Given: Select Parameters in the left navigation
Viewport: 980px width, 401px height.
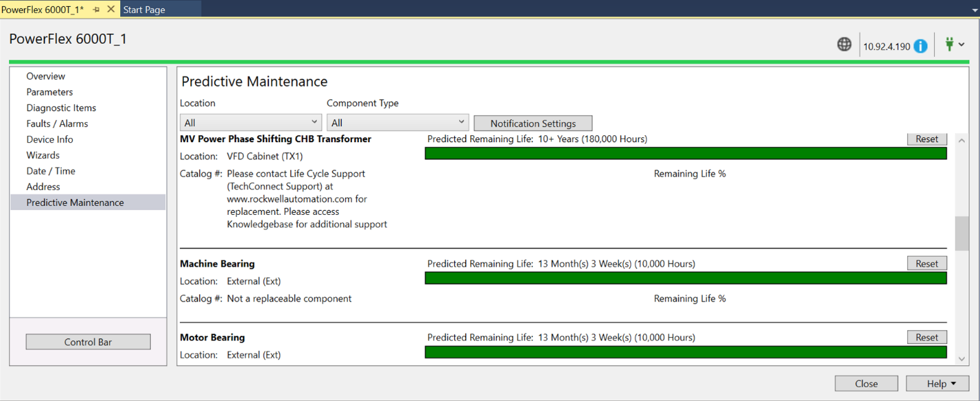Looking at the screenshot, I should click(49, 92).
